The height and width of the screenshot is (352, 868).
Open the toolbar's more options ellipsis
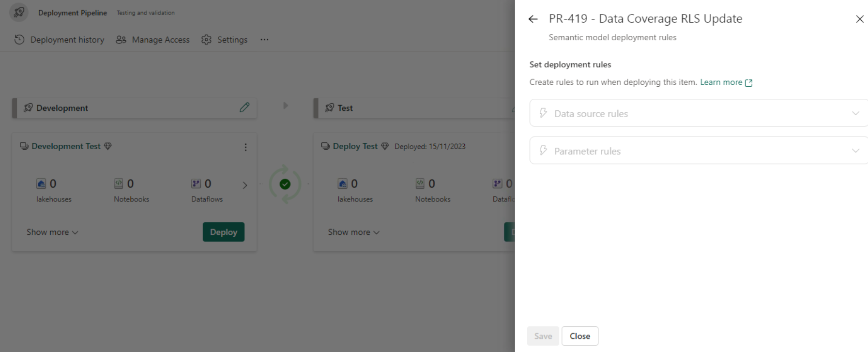coord(264,40)
